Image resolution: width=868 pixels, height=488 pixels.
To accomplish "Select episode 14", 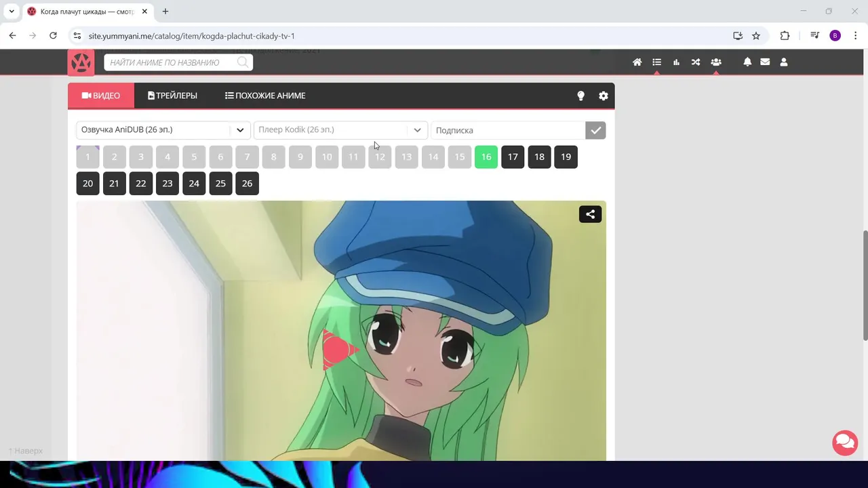I will tap(433, 157).
